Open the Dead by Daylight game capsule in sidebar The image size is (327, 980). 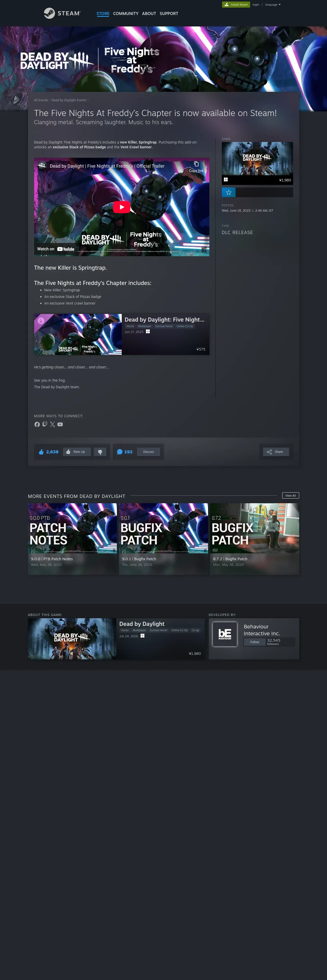coord(257,163)
